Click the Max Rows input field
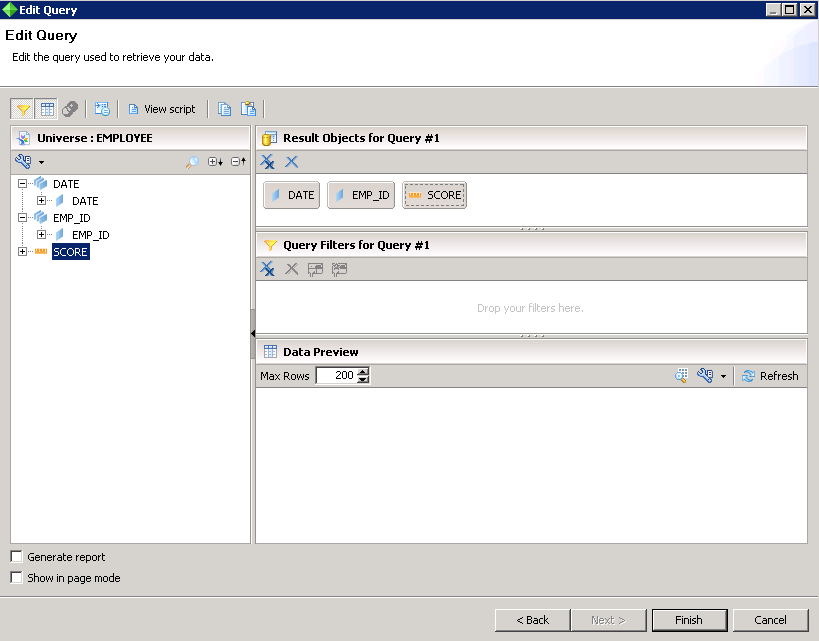Viewport: 819px width, 641px height. [336, 376]
